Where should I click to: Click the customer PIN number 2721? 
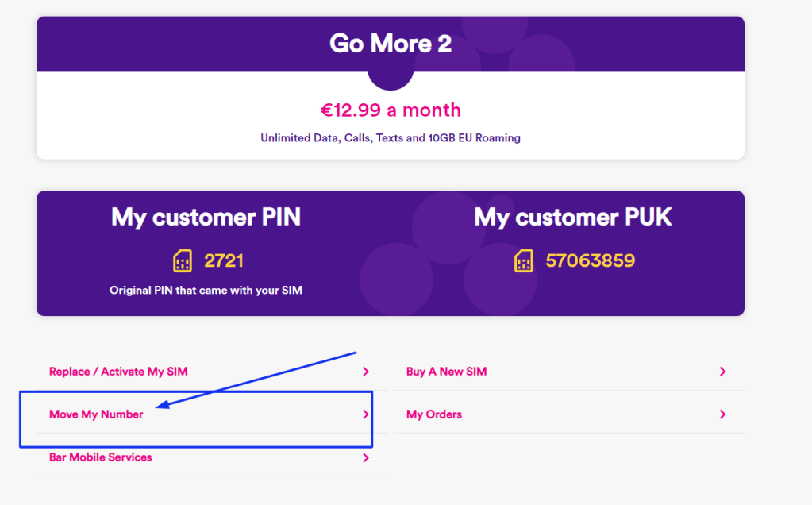coord(224,260)
